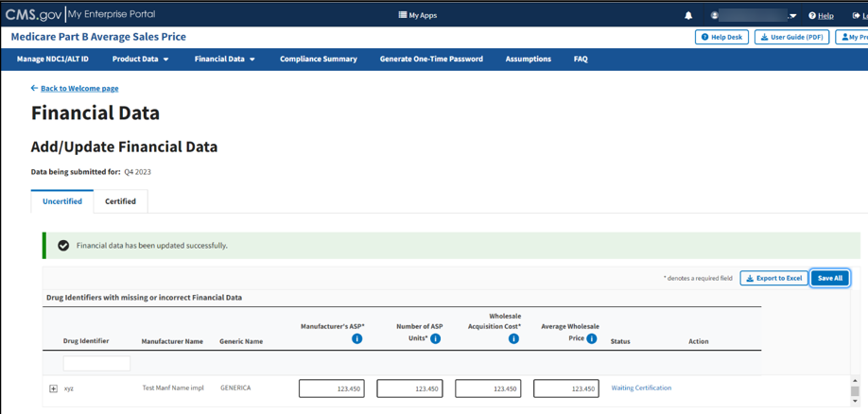Expand the xyz drug row

point(53,388)
